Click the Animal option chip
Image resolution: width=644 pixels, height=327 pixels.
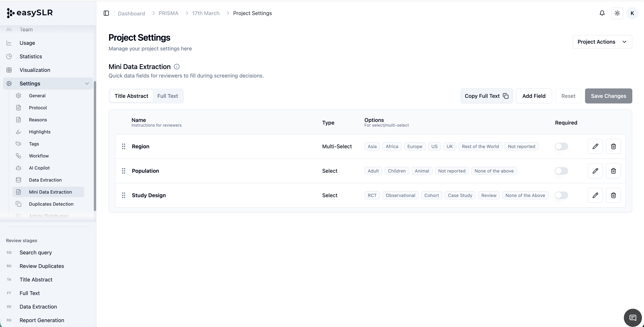[422, 171]
